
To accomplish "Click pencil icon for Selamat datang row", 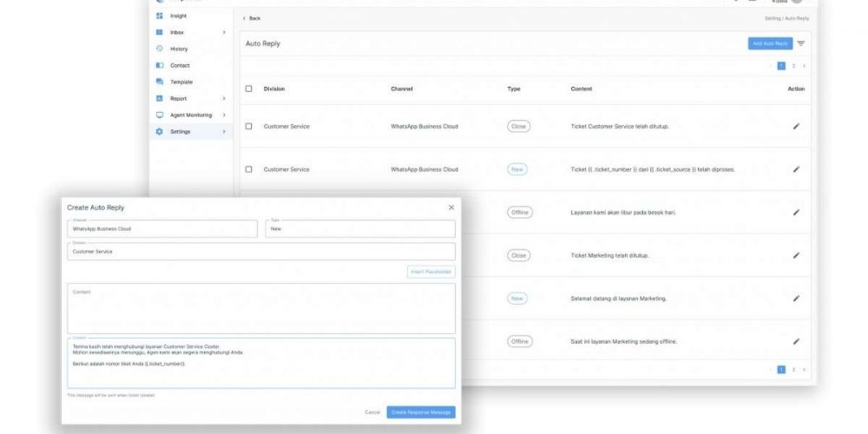I will (x=796, y=299).
